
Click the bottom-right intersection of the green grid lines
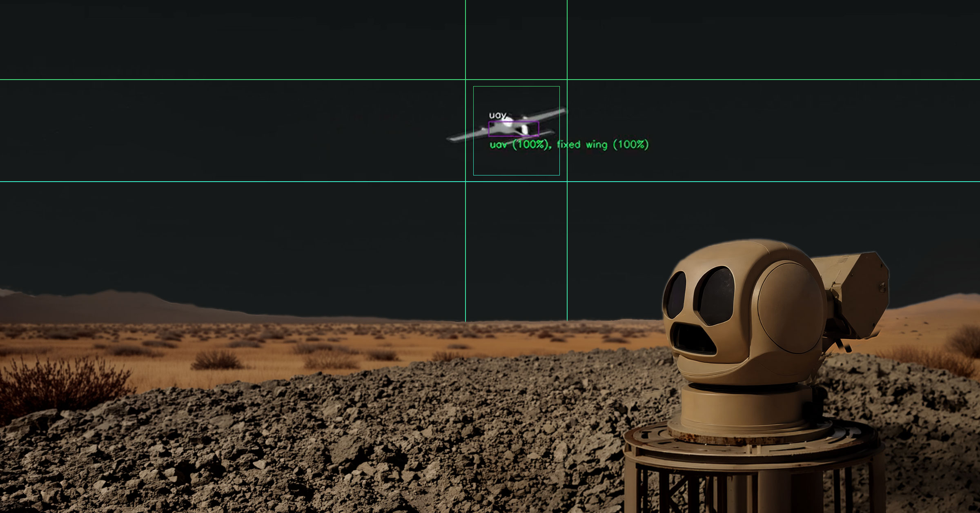[567, 182]
